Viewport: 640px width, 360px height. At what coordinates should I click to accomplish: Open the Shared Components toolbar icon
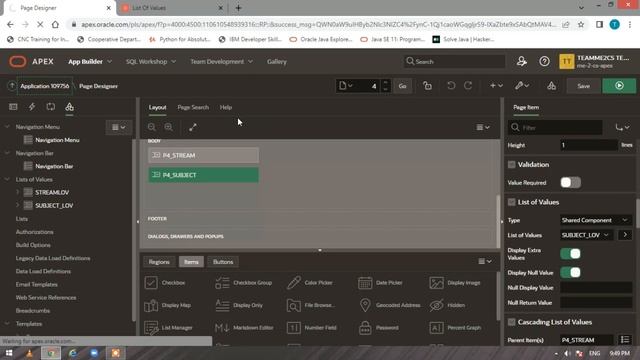[x=551, y=86]
